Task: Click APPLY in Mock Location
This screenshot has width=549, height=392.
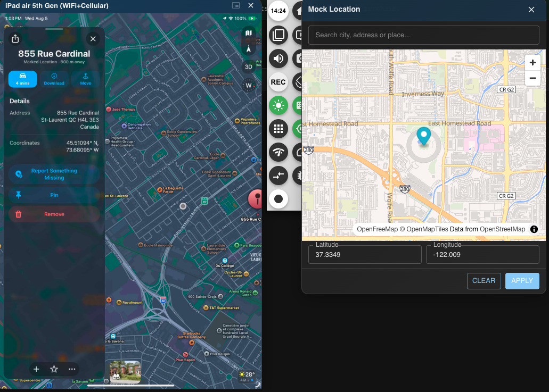Action: pos(522,281)
